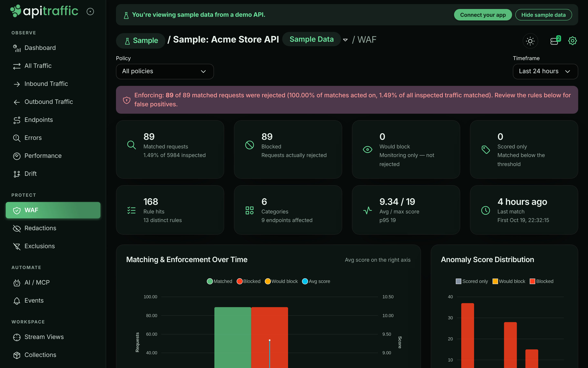Toggle Matched series in chart legend

tap(219, 281)
